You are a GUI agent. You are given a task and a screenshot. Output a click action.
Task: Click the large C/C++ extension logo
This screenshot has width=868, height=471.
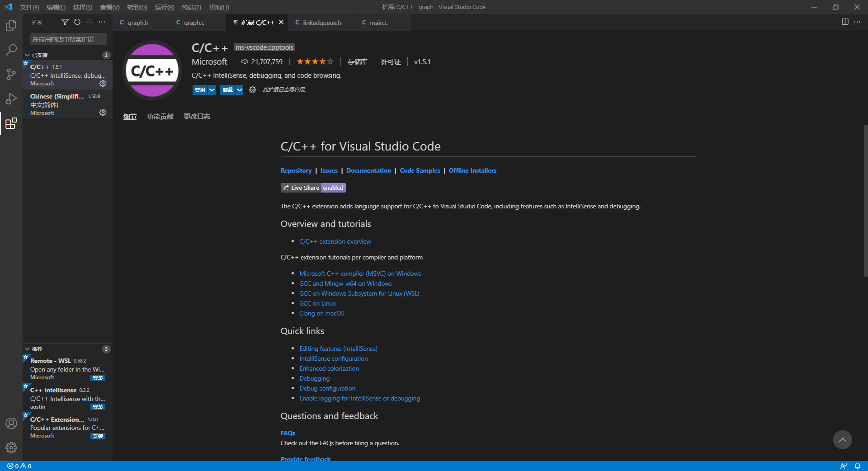[x=152, y=71]
